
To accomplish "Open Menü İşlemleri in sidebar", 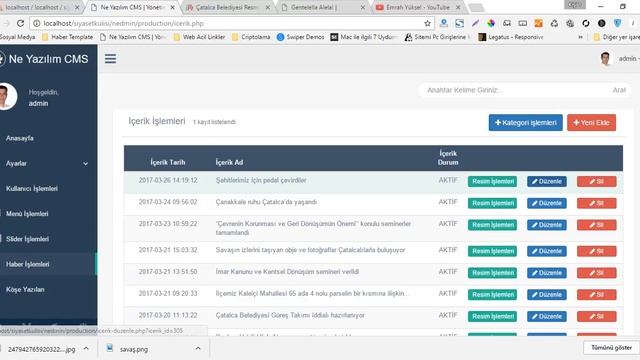I will [27, 213].
